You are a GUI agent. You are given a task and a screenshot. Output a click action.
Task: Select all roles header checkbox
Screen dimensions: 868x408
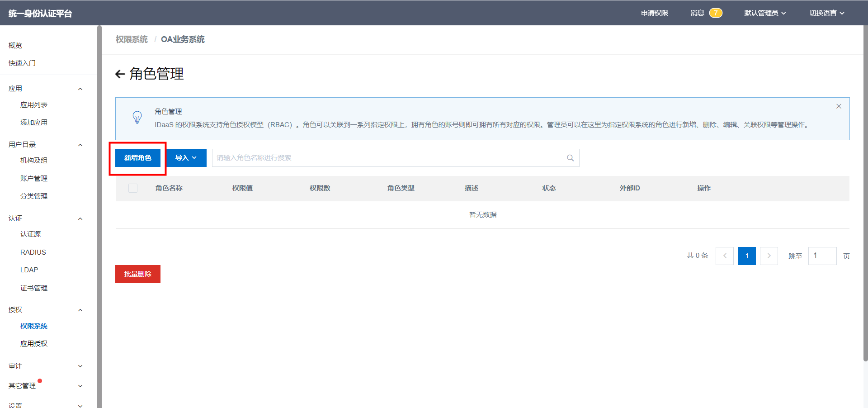(133, 188)
